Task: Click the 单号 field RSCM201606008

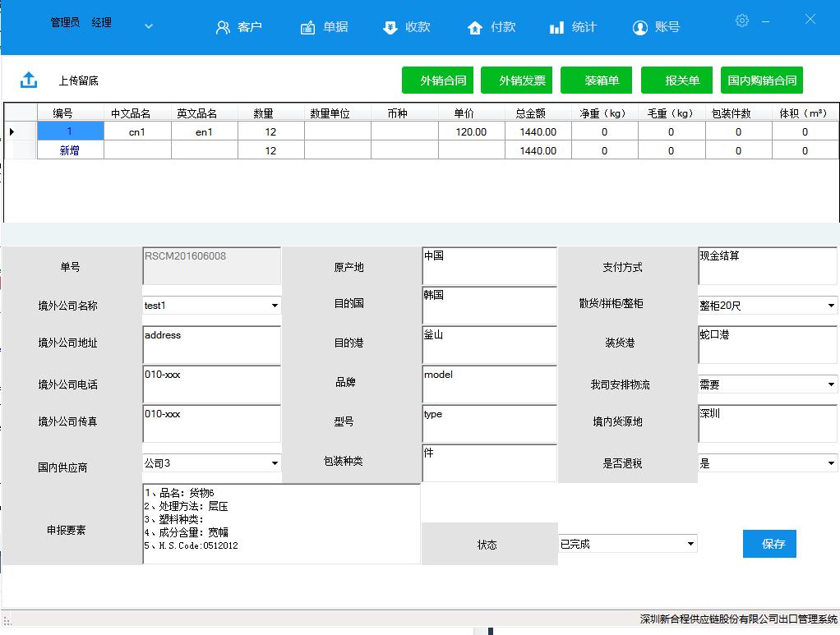Action: tap(211, 266)
